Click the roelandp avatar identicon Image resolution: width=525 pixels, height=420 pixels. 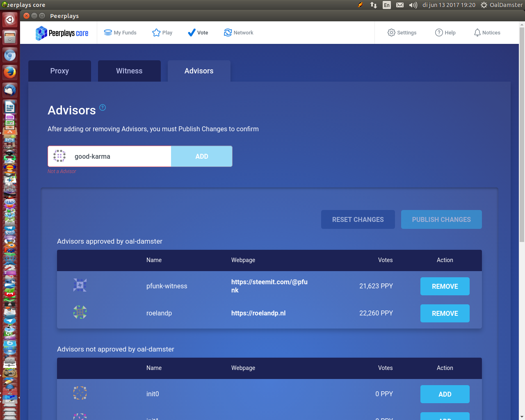click(x=80, y=312)
